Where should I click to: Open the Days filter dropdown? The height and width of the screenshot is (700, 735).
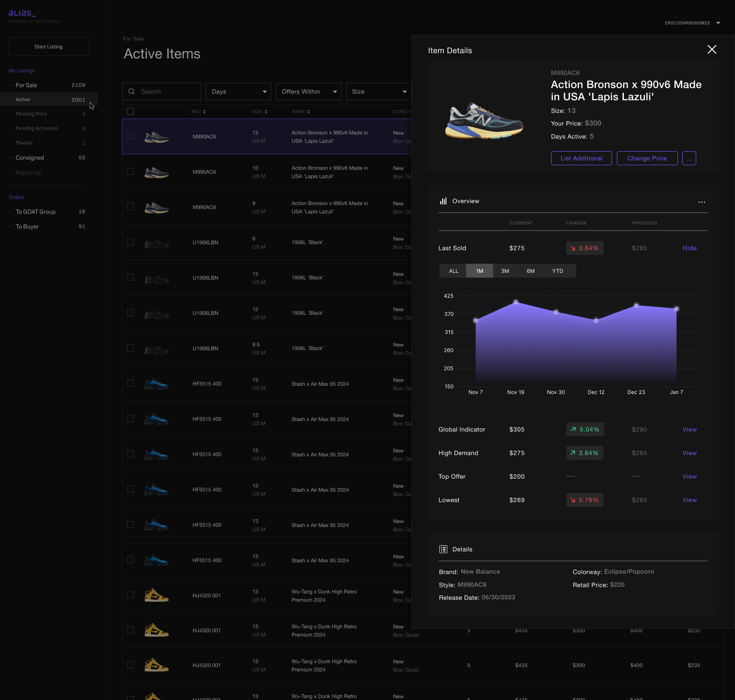pos(238,92)
